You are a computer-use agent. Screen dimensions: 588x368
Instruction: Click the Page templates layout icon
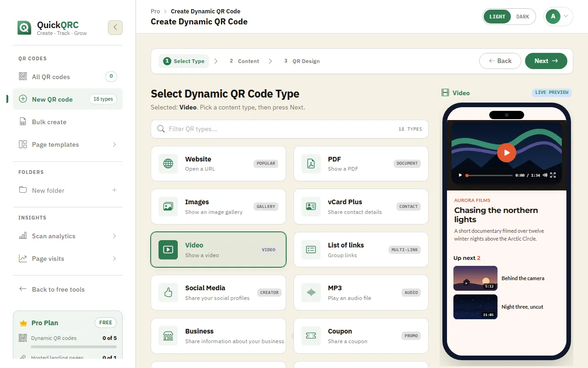[23, 144]
